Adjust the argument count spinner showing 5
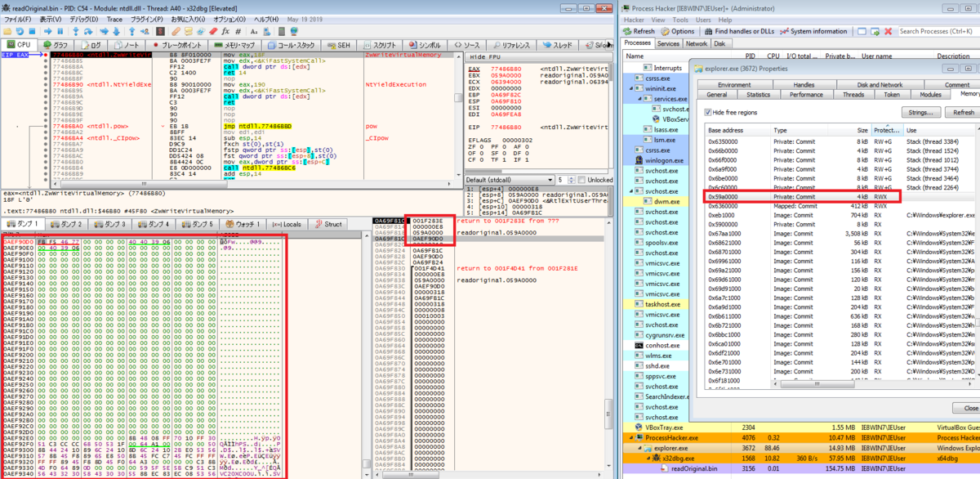 (571, 180)
